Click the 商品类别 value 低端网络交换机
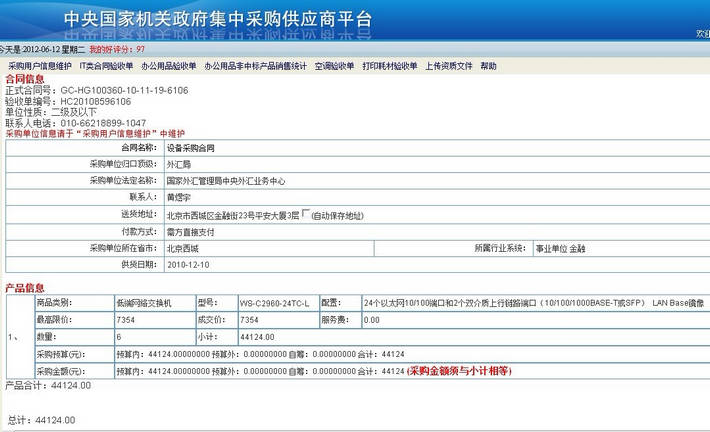The image size is (710, 432). tap(145, 302)
